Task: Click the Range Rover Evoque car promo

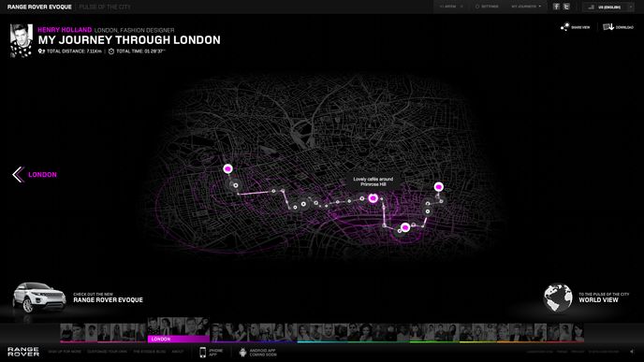Action: pos(78,298)
